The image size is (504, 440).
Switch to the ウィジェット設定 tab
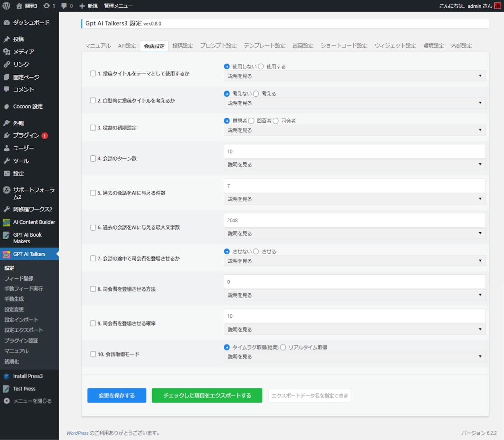click(395, 46)
